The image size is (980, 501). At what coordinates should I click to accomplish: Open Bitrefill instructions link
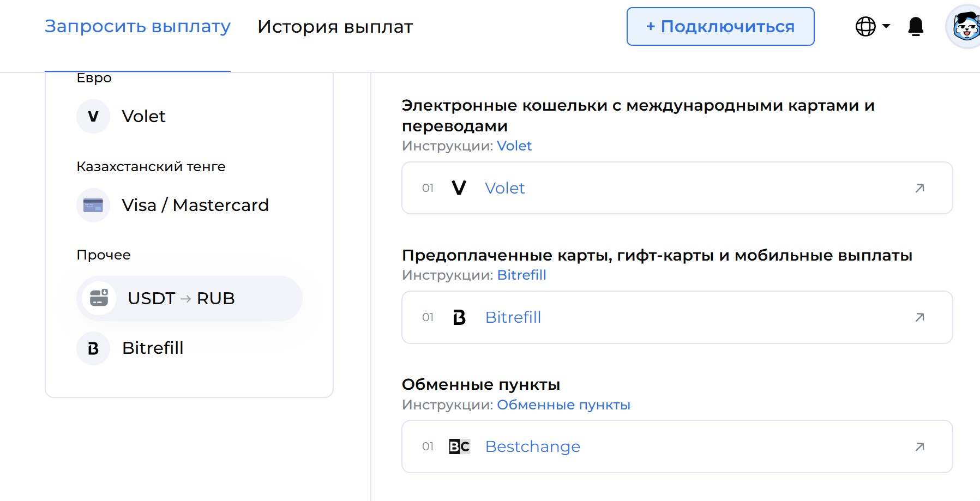(x=521, y=275)
